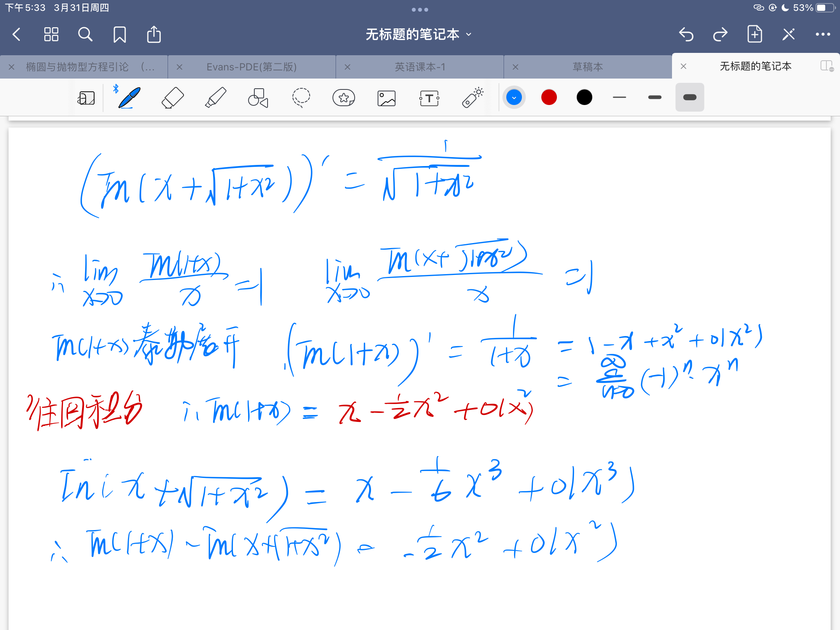Go back with the left arrow

point(16,35)
